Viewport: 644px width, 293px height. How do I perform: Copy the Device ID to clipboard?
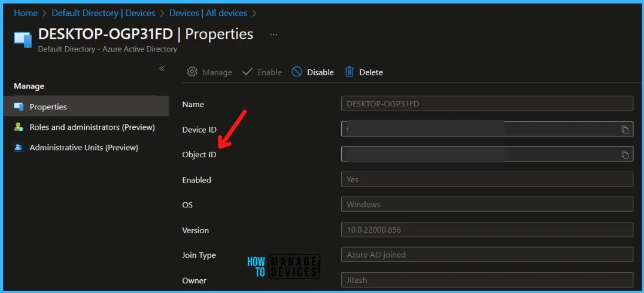coord(625,129)
